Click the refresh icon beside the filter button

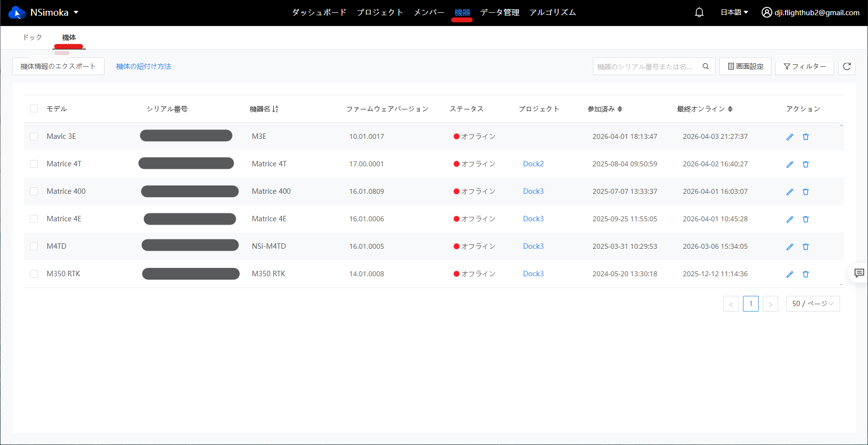coord(847,66)
